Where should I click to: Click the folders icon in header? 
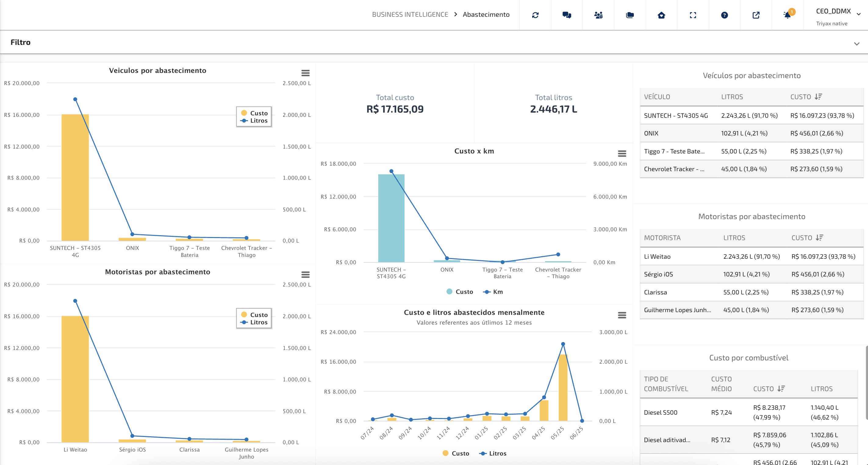coord(630,15)
